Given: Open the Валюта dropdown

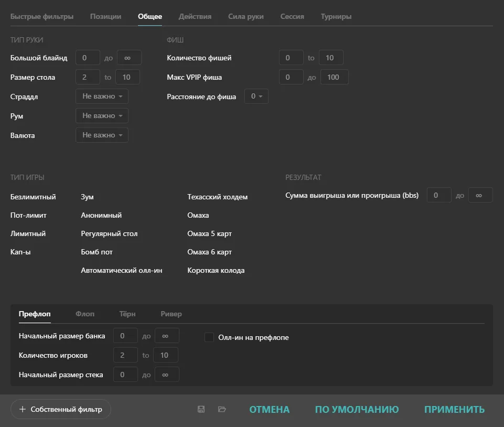Looking at the screenshot, I should pos(102,135).
